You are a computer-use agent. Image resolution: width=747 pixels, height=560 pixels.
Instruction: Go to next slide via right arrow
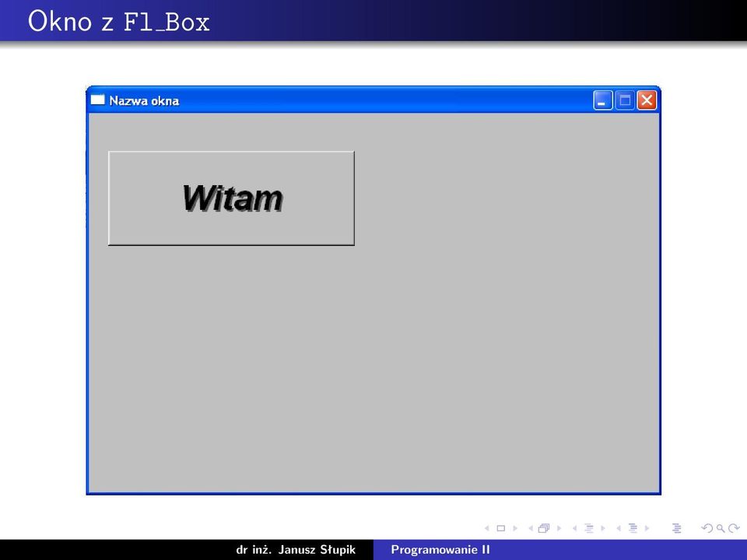[515, 528]
